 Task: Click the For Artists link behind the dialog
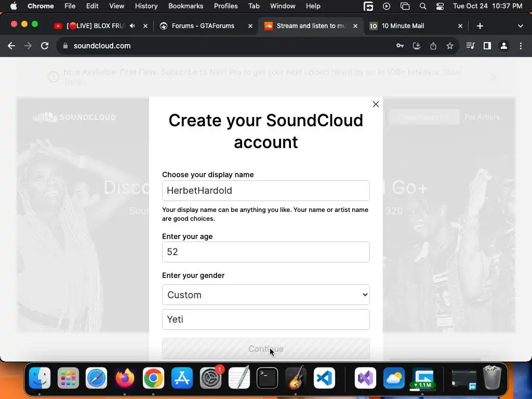click(x=482, y=117)
